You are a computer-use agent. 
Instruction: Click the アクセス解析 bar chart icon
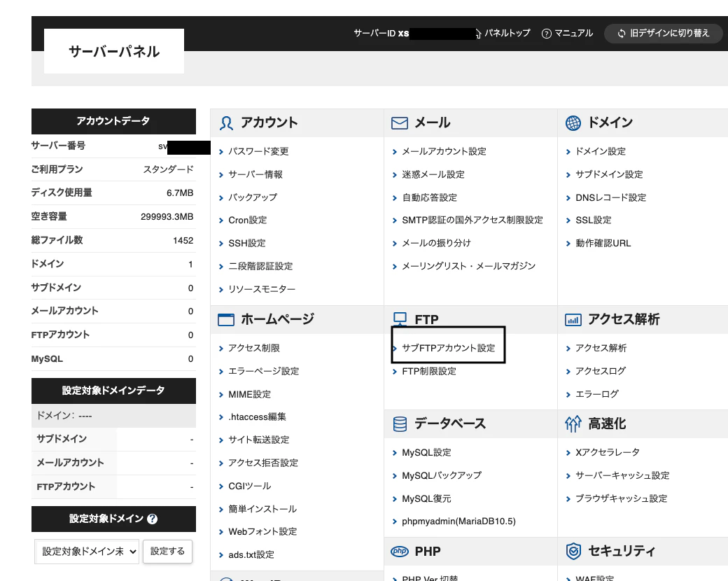(x=573, y=318)
